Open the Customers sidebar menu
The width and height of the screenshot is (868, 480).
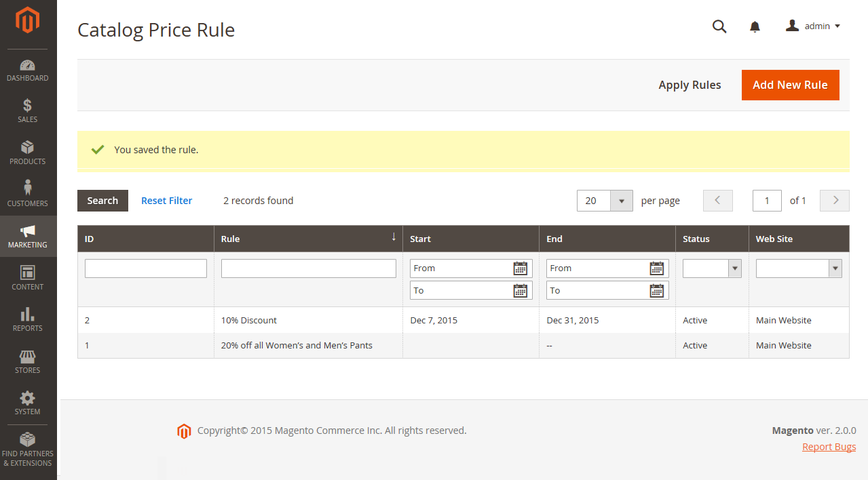click(x=28, y=195)
